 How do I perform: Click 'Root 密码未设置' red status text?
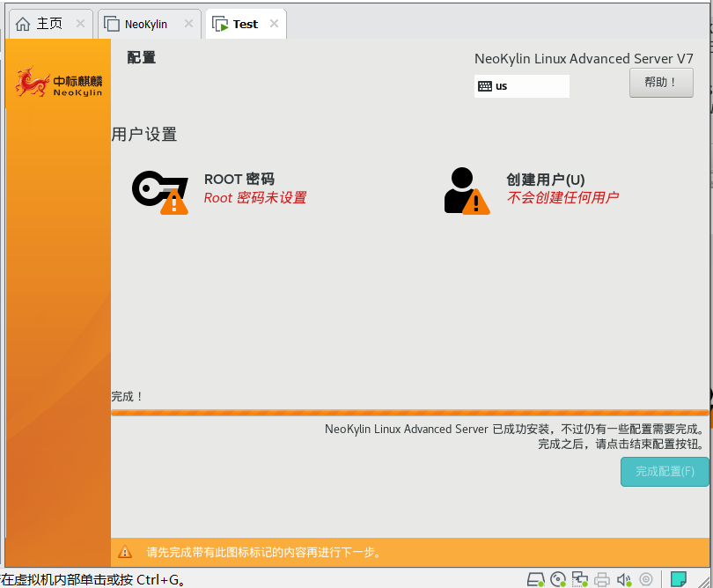[255, 198]
